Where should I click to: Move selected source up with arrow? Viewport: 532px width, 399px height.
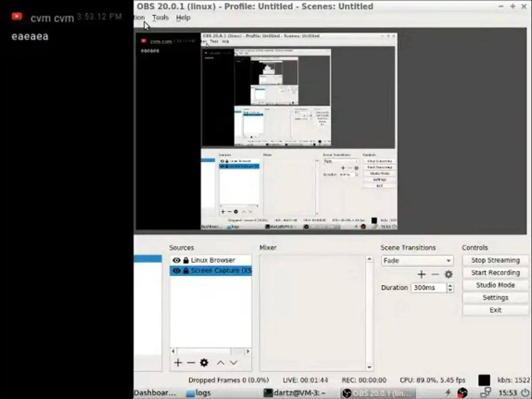tap(220, 363)
